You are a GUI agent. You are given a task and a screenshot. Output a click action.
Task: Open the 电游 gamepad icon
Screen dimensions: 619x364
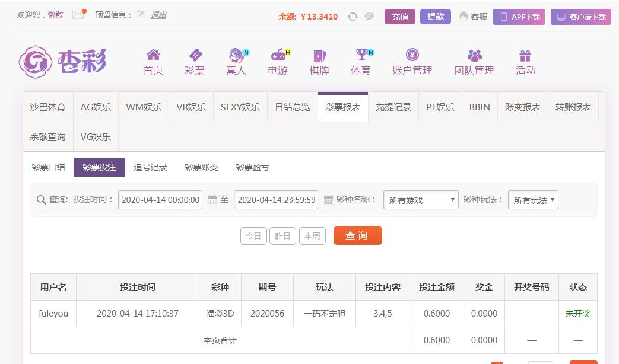tap(278, 55)
